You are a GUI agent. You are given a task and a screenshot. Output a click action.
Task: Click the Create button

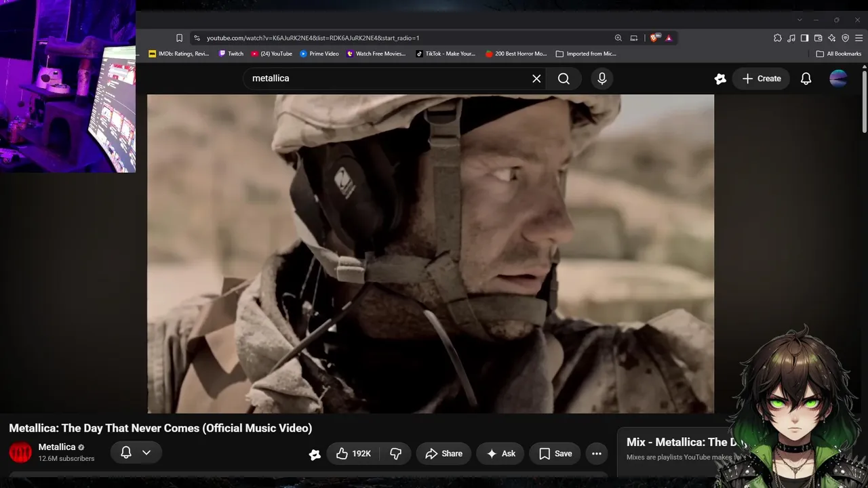click(x=762, y=79)
